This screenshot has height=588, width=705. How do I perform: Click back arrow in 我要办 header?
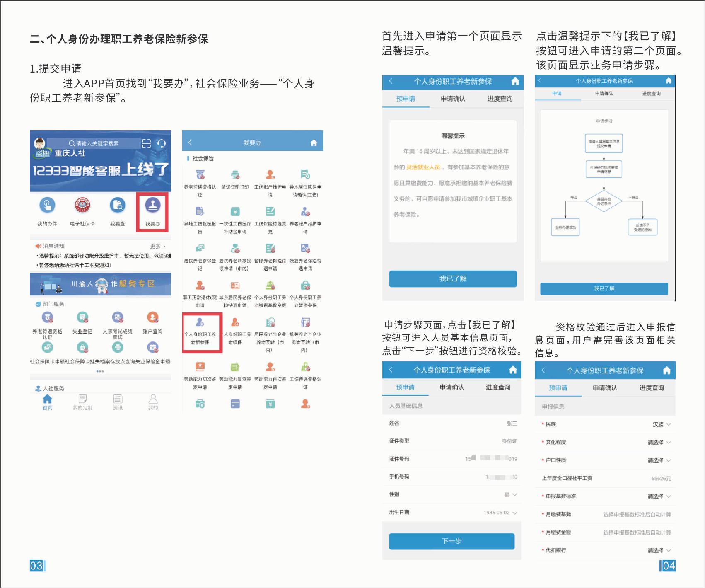click(x=190, y=143)
